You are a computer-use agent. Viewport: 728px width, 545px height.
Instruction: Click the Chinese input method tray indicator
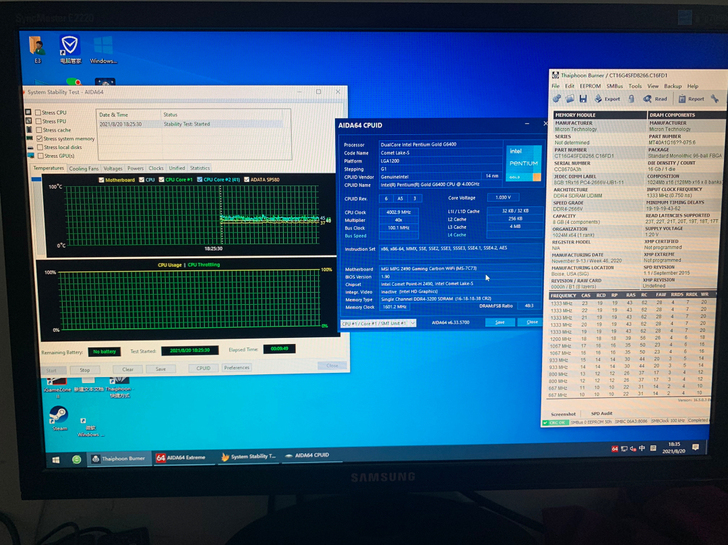tap(642, 448)
